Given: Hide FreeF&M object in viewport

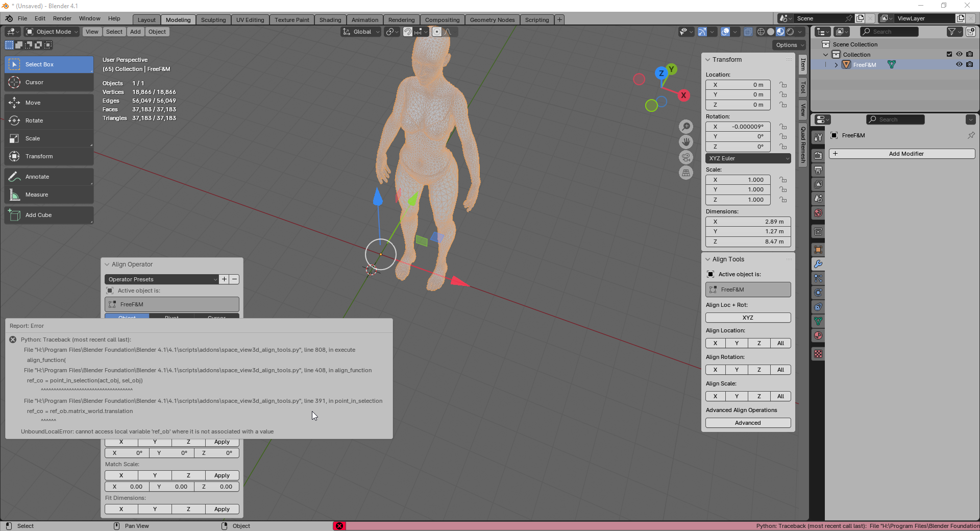Looking at the screenshot, I should click(x=959, y=64).
